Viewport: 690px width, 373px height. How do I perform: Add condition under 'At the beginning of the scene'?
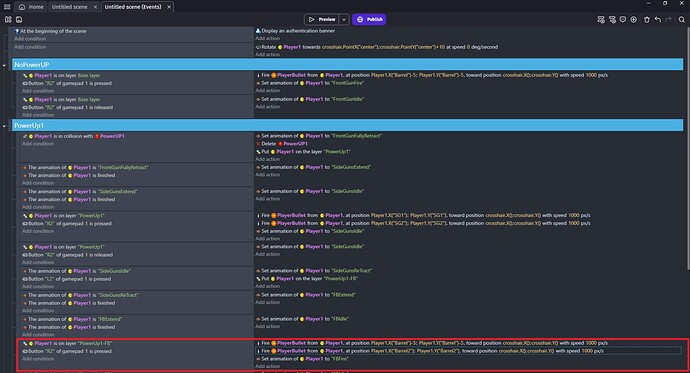tap(30, 39)
